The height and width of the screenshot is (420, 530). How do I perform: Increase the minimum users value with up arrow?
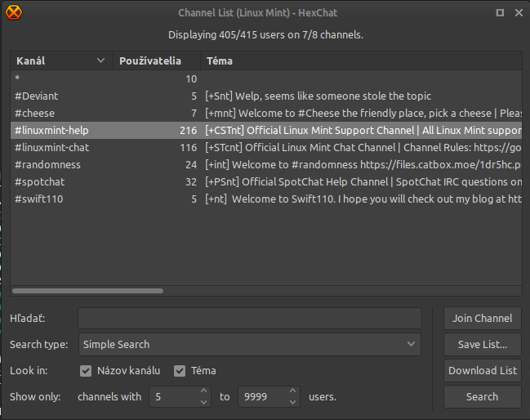coord(204,392)
